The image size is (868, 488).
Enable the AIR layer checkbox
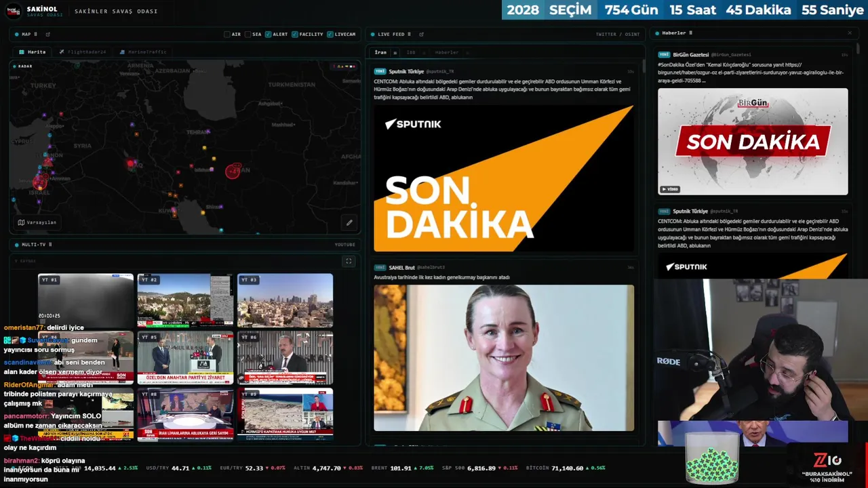click(x=227, y=34)
